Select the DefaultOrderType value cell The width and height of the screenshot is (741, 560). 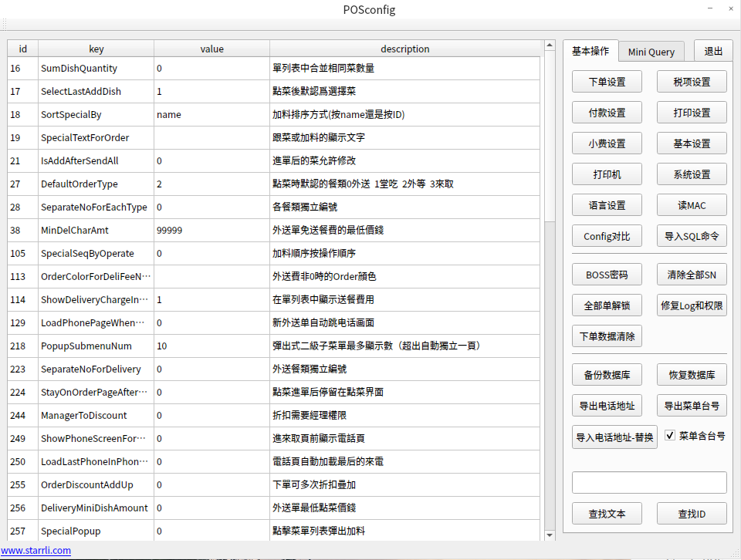coord(211,184)
